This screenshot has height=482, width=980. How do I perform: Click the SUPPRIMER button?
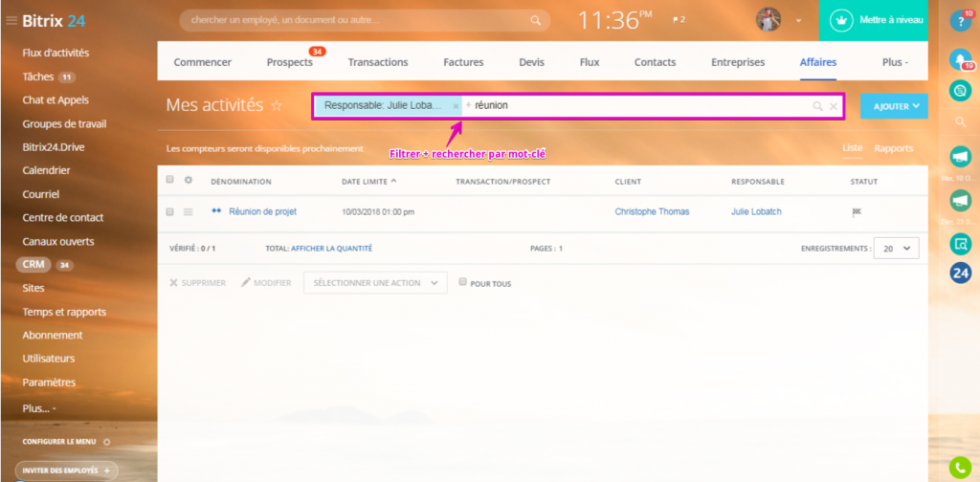coord(197,283)
